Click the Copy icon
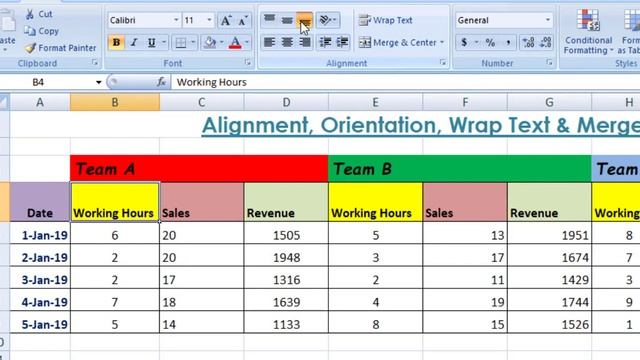The height and width of the screenshot is (360, 640). [30, 31]
